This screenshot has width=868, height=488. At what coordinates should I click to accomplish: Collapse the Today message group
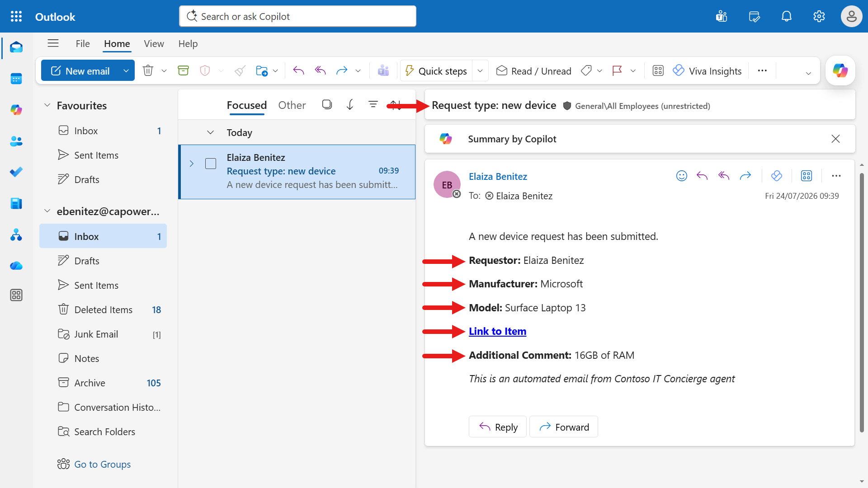pyautogui.click(x=210, y=132)
